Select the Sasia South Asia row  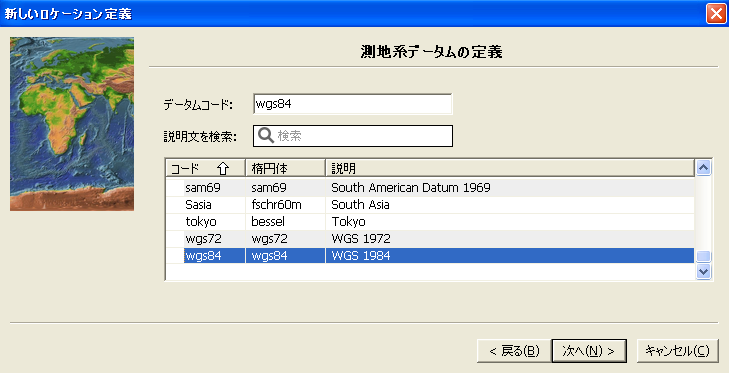tap(430, 205)
